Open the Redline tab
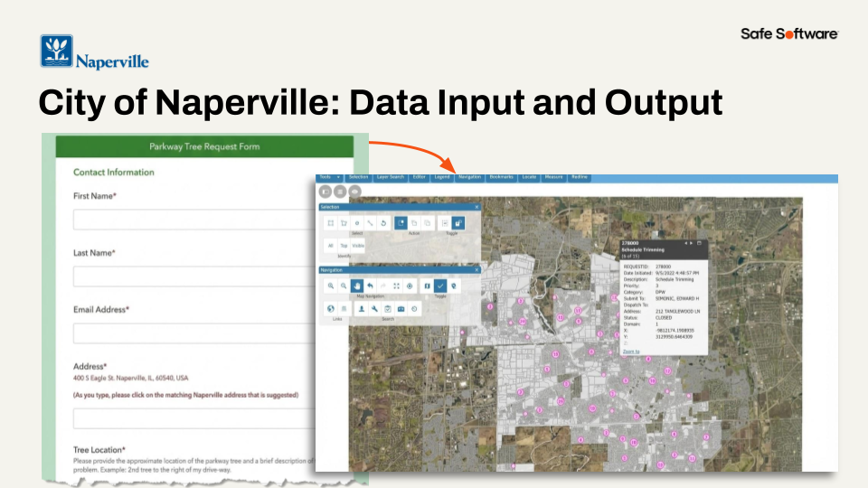Screen dimensions: 868x488 [x=579, y=178]
